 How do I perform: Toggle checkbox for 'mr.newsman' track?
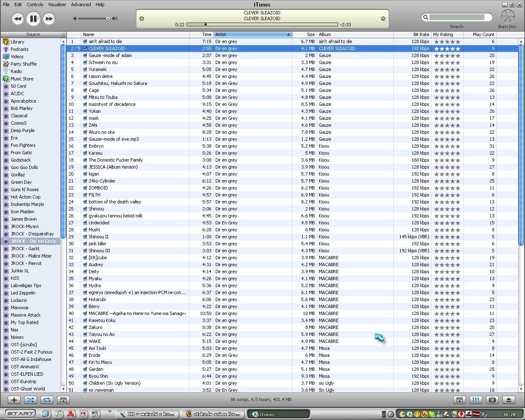[85, 390]
